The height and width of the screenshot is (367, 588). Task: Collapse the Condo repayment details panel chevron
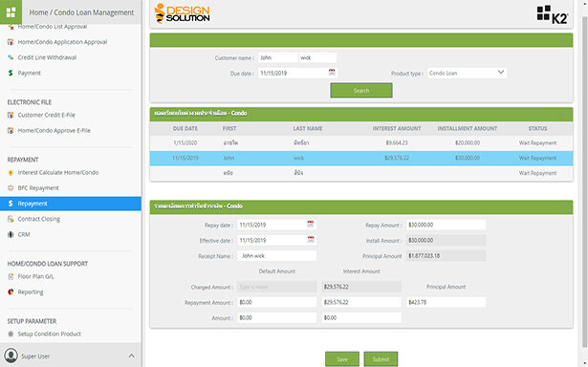coord(563,206)
